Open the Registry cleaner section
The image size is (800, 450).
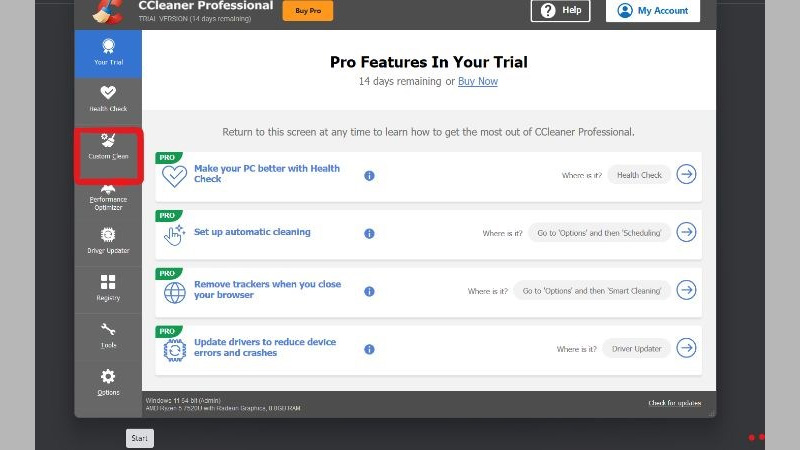click(x=108, y=288)
